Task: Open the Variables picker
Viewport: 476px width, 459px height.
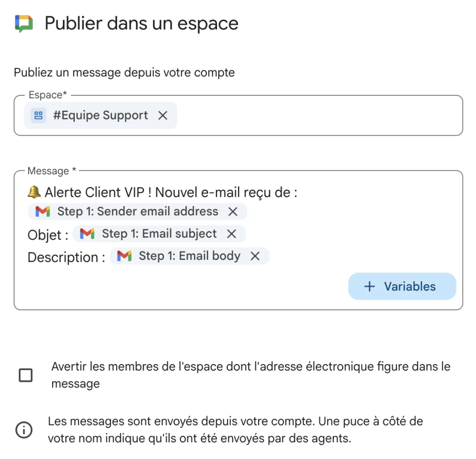Action: [402, 286]
